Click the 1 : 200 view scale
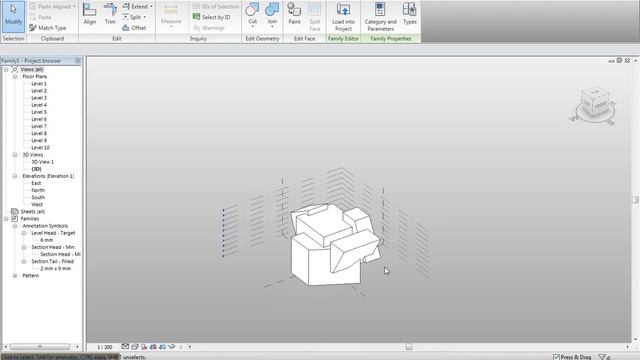This screenshot has height=360, width=640. pos(104,347)
